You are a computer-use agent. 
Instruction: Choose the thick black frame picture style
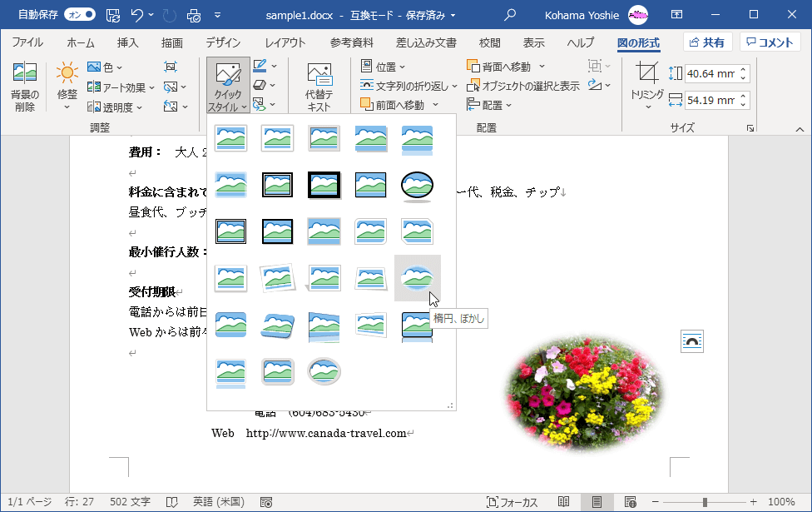coord(324,185)
